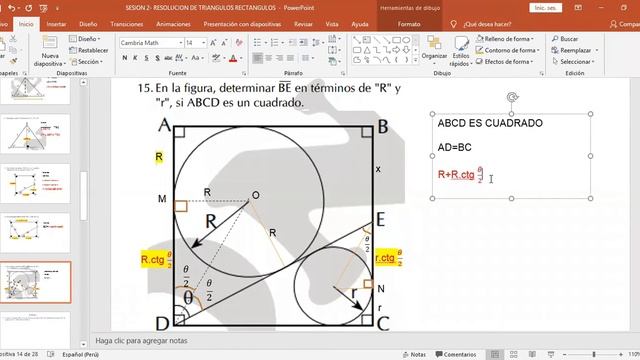
Task: Expand the Sección dropdown
Action: tap(86, 62)
